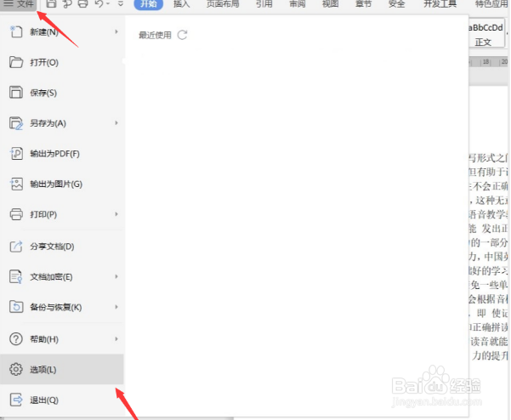Viewport: 511px width, 420px height.
Task: Expand the quick access toolbar customize arrow
Action: [x=121, y=4]
